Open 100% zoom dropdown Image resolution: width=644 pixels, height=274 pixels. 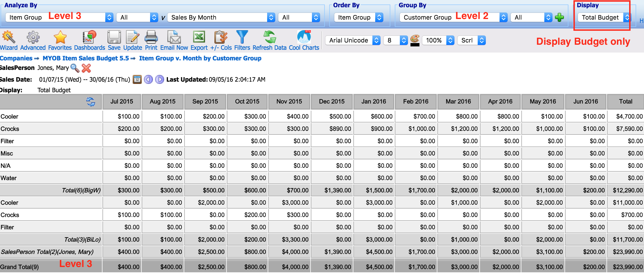point(438,40)
